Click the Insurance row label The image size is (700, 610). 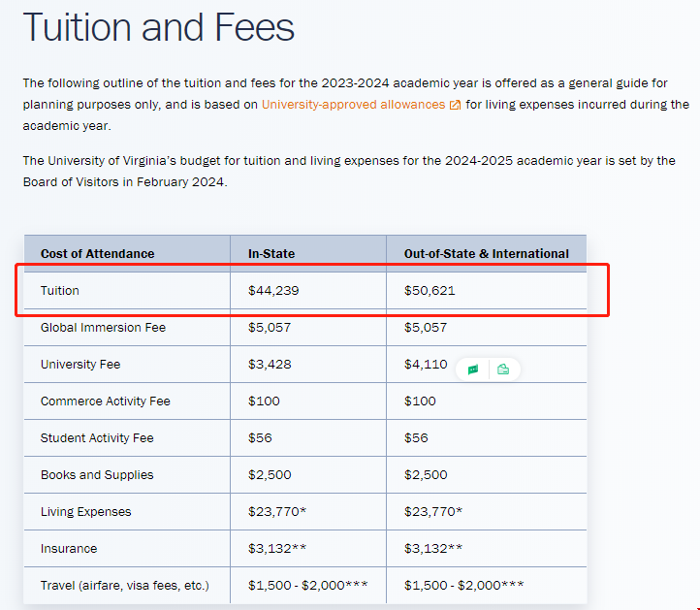[69, 548]
